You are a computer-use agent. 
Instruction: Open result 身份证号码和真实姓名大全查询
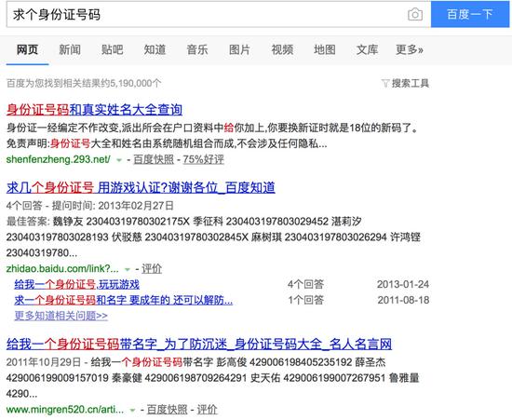94,109
